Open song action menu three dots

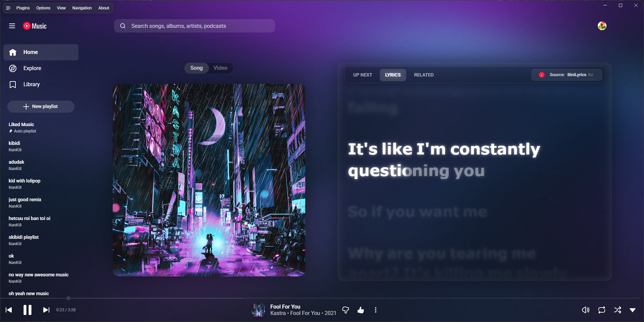point(376,310)
